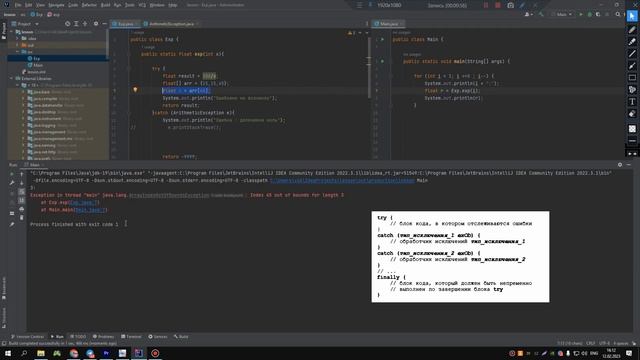640x360 pixels.
Task: Select the straight line drawing tool
Action: click(632, 53)
